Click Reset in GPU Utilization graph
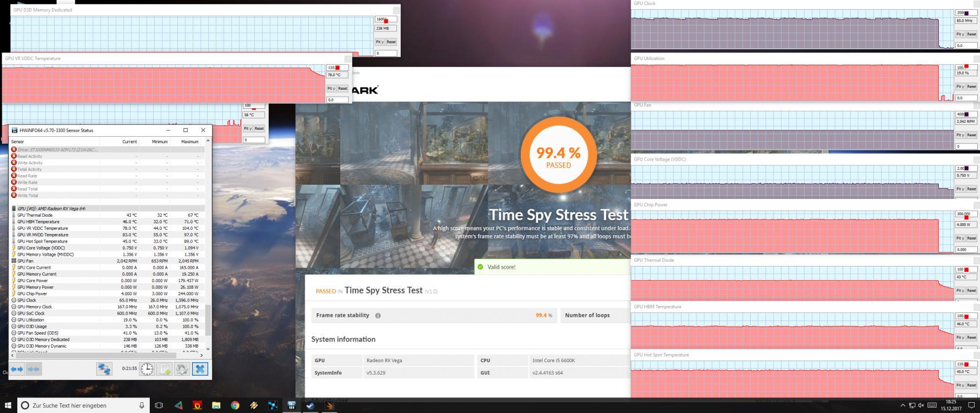 971,86
